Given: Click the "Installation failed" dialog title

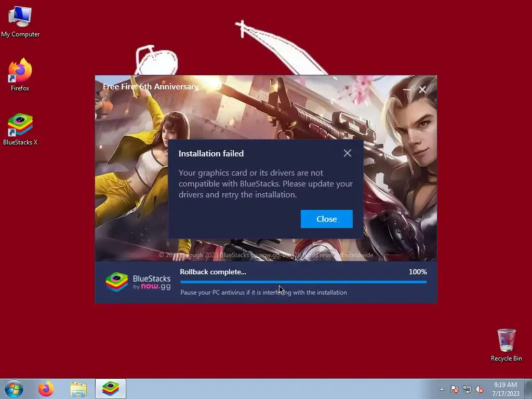Looking at the screenshot, I should 211,153.
